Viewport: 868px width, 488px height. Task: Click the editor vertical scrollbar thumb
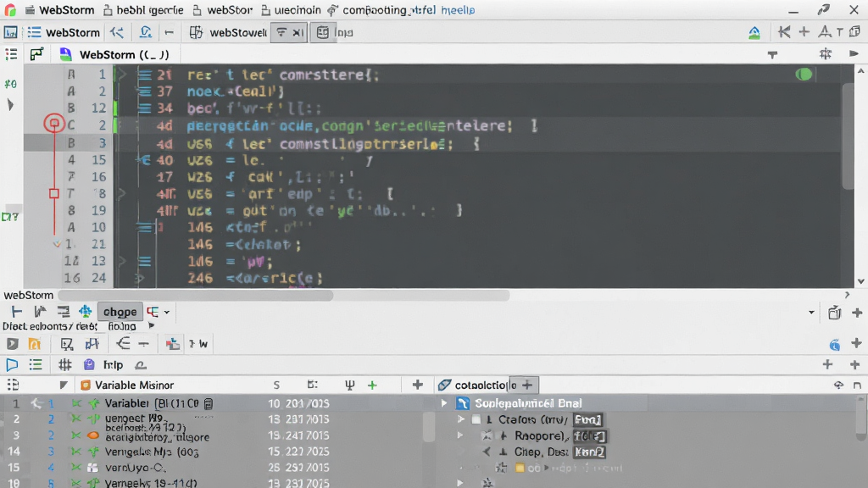click(x=848, y=136)
